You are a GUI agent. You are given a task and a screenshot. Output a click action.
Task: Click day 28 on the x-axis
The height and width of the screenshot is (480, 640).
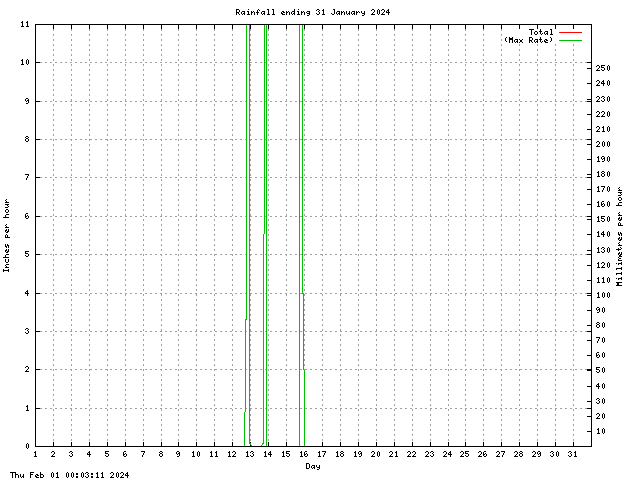click(x=519, y=454)
